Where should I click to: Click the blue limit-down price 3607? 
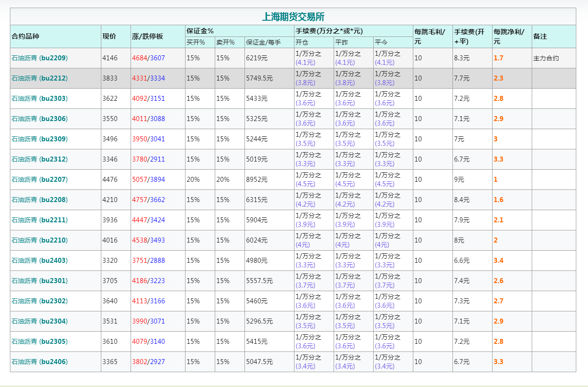tap(158, 58)
